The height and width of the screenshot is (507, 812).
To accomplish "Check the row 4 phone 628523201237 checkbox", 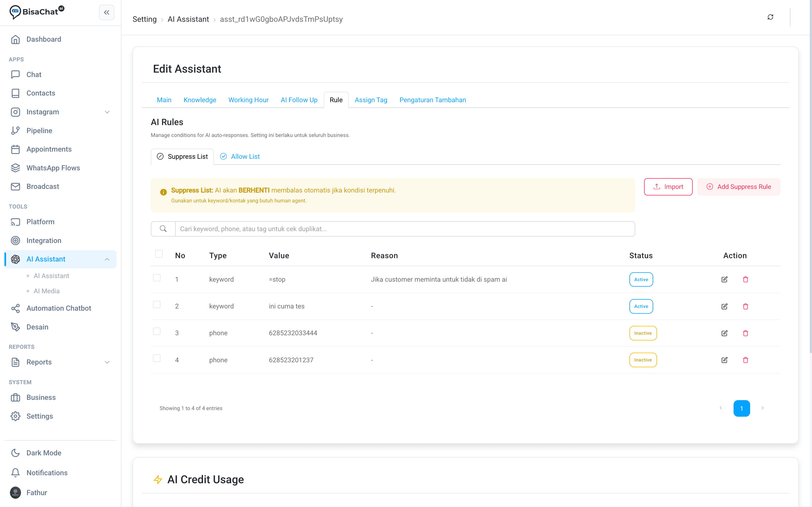I will (x=157, y=358).
